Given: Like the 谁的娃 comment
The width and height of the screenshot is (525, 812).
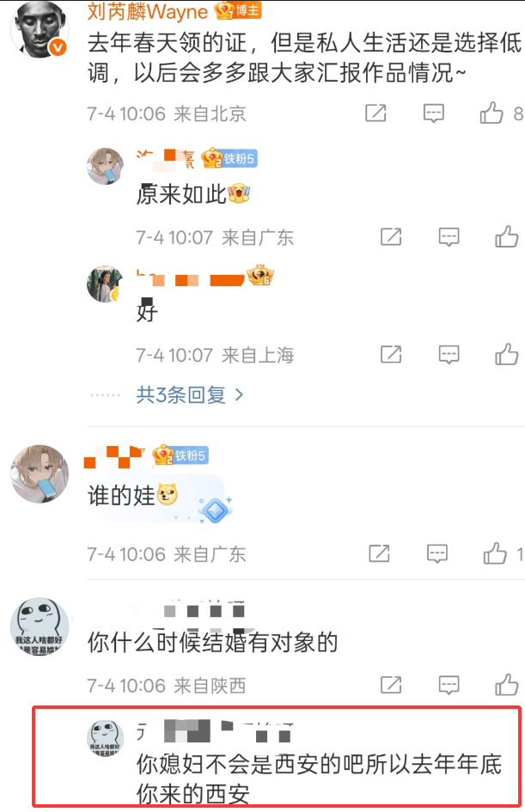Looking at the screenshot, I should coord(495,553).
